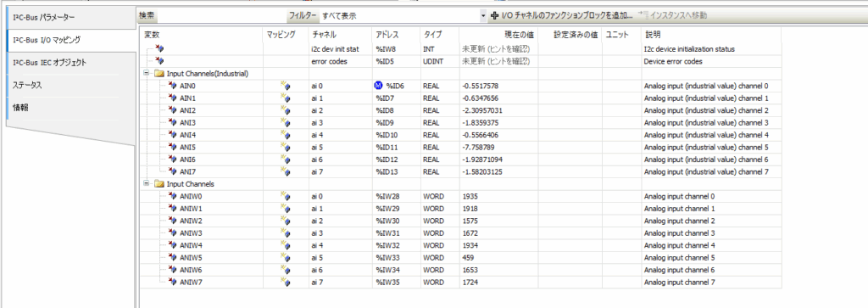The width and height of the screenshot is (868, 308).
Task: Click the plus icon of function block button
Action: (x=495, y=16)
